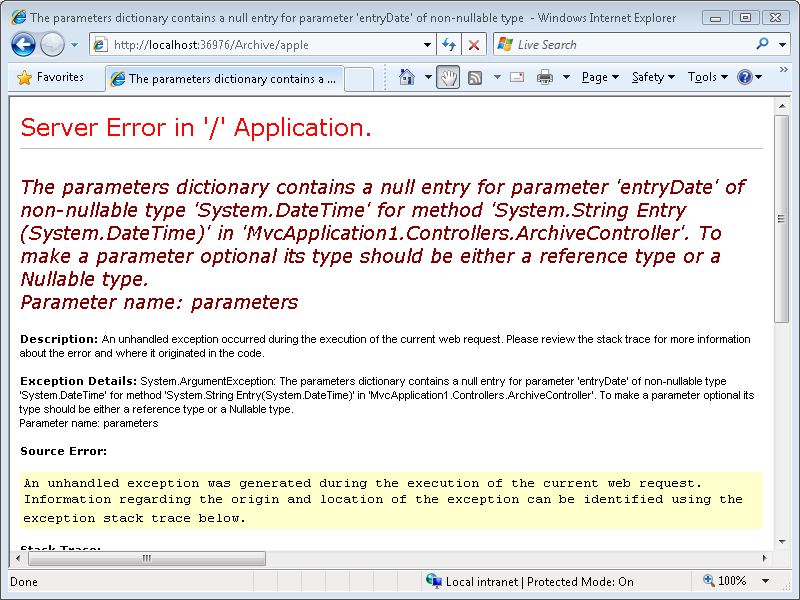The height and width of the screenshot is (600, 800).
Task: Click the Back navigation arrow
Action: (x=23, y=44)
